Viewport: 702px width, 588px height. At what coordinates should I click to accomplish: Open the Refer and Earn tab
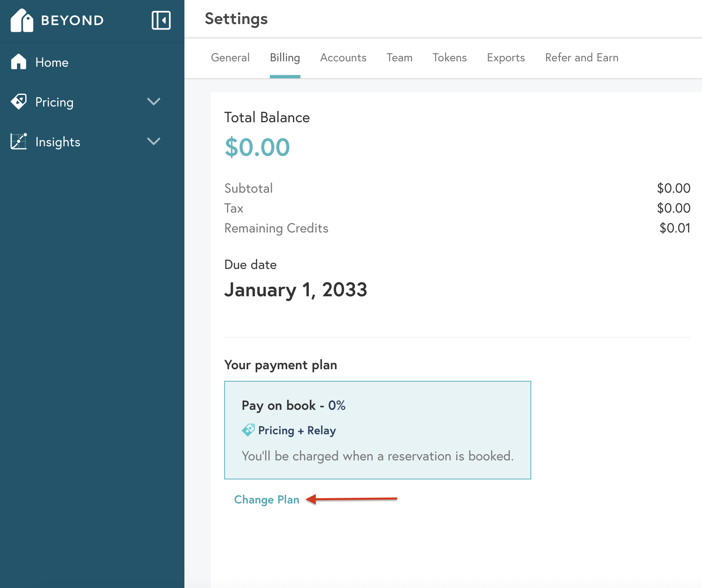(x=581, y=58)
